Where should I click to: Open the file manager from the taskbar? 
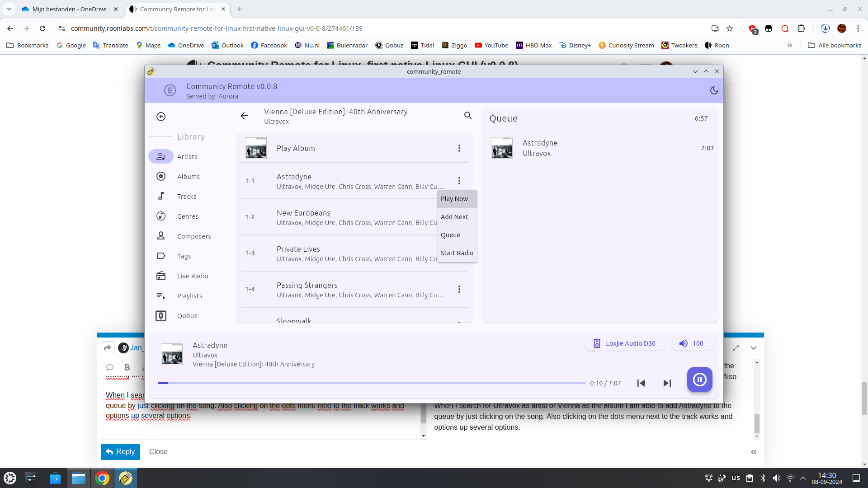(x=79, y=478)
